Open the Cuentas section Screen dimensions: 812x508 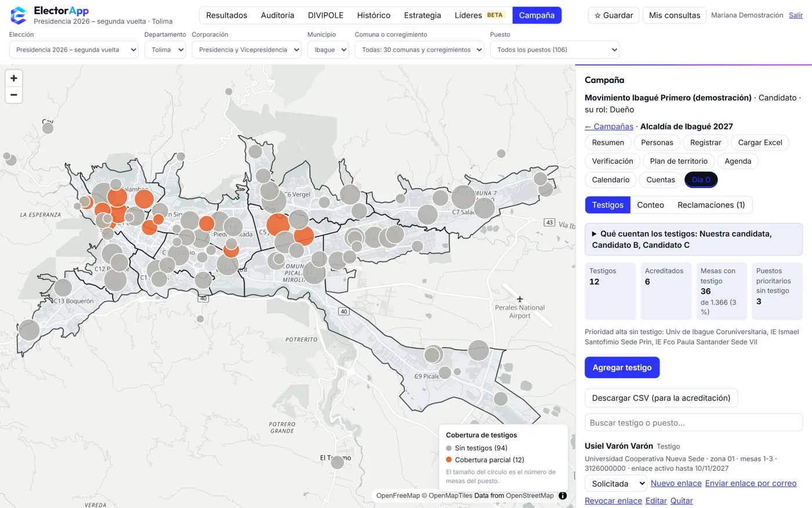point(661,179)
